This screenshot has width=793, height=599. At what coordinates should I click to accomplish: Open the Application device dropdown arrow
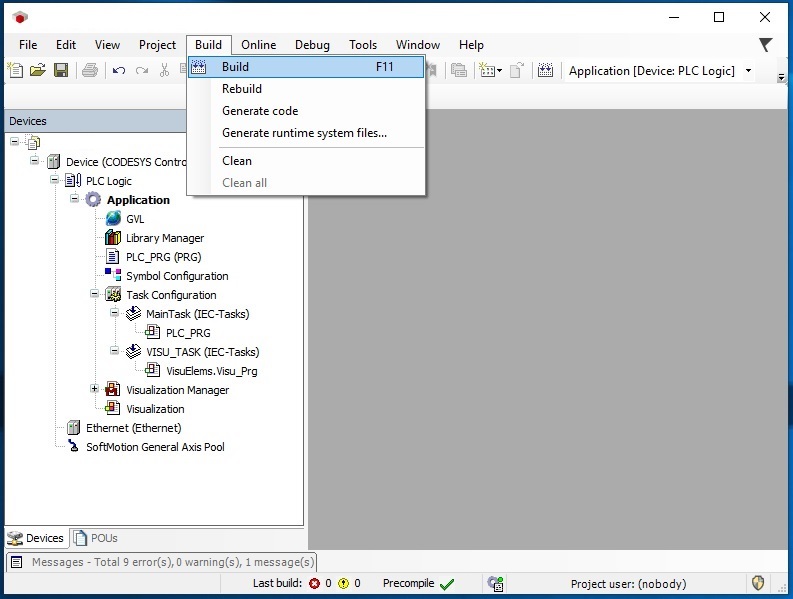[x=748, y=71]
